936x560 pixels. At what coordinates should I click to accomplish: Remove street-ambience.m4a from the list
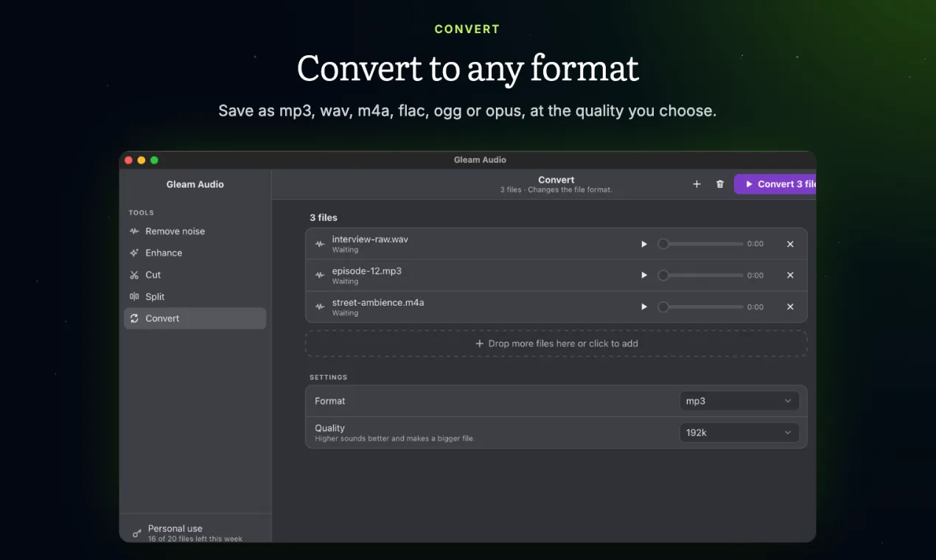(790, 307)
